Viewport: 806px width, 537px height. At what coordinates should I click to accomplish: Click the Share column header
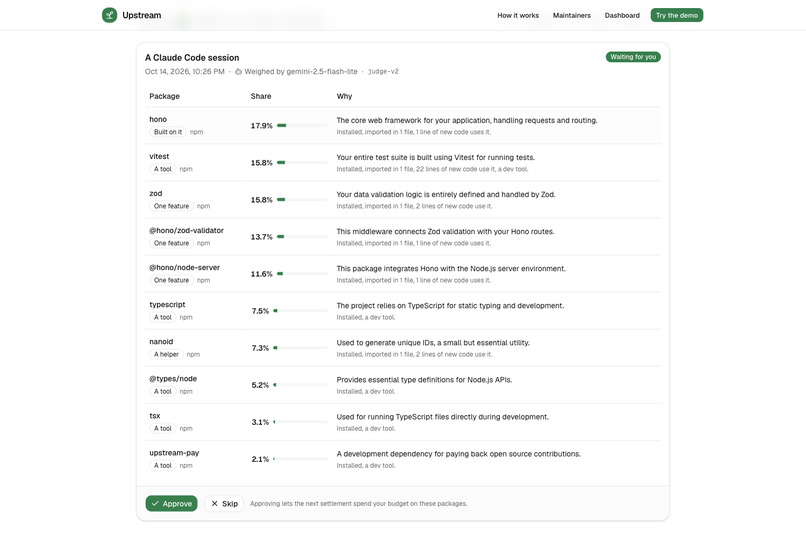(261, 96)
